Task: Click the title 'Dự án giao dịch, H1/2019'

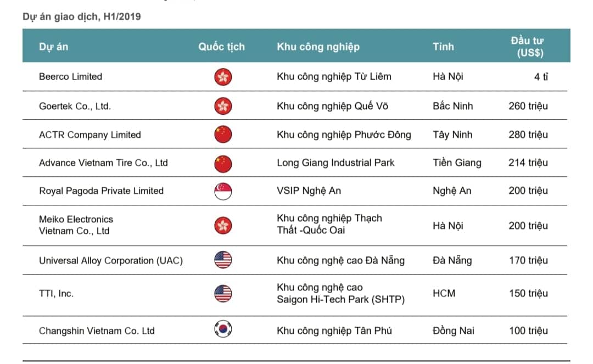Action: click(x=81, y=17)
